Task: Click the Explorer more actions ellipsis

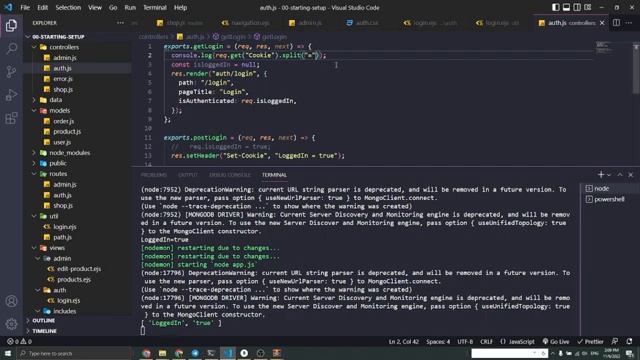Action: [x=120, y=23]
